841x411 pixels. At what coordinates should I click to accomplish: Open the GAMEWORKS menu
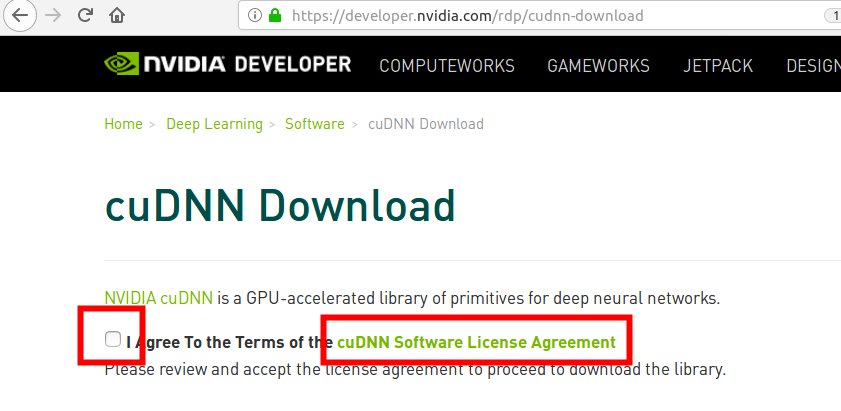click(598, 66)
